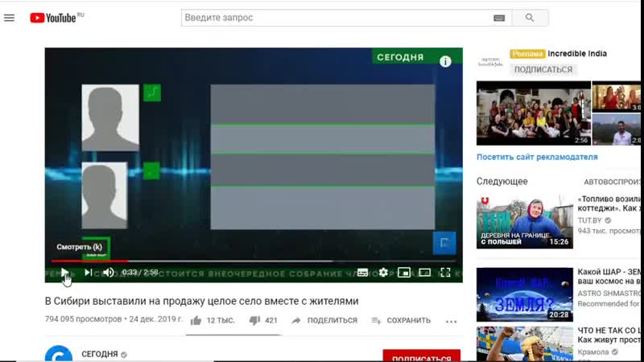Click ПОДЕЛИТЬСЯ share button
The image size is (644, 362).
pyautogui.click(x=324, y=320)
